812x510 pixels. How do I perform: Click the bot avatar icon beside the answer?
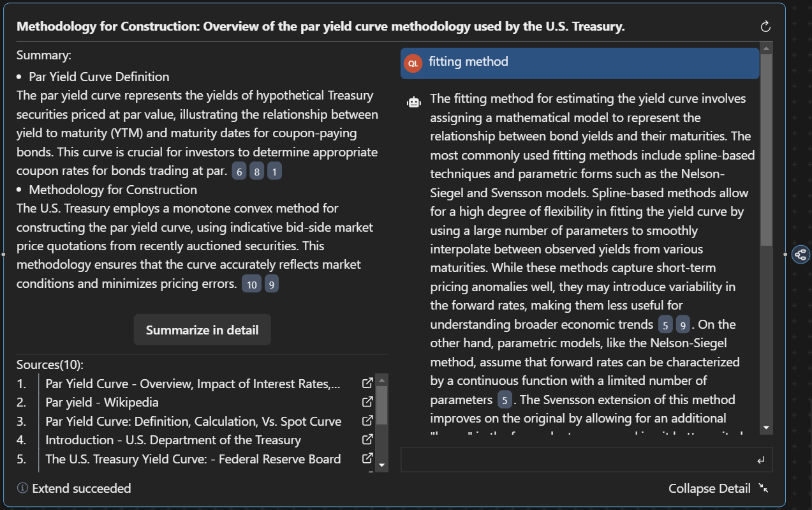pyautogui.click(x=414, y=101)
